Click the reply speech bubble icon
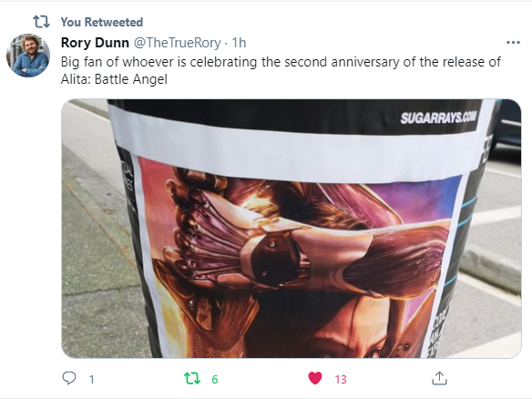This screenshot has height=399, width=532. click(69, 378)
